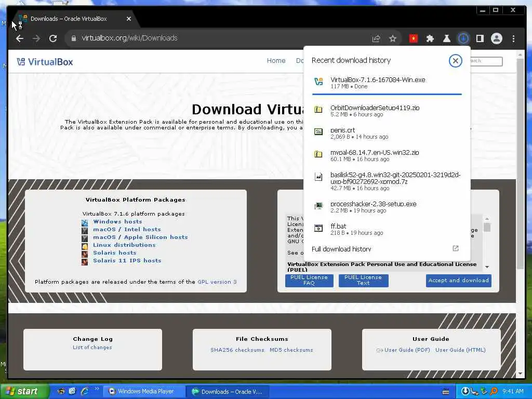The height and width of the screenshot is (399, 532).
Task: Open the GPL version 3 link
Action: [217, 282]
